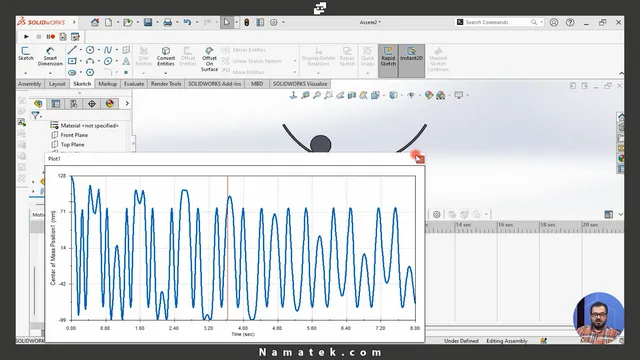640x360 pixels.
Task: Open the Help question mark icon
Action: point(570,22)
